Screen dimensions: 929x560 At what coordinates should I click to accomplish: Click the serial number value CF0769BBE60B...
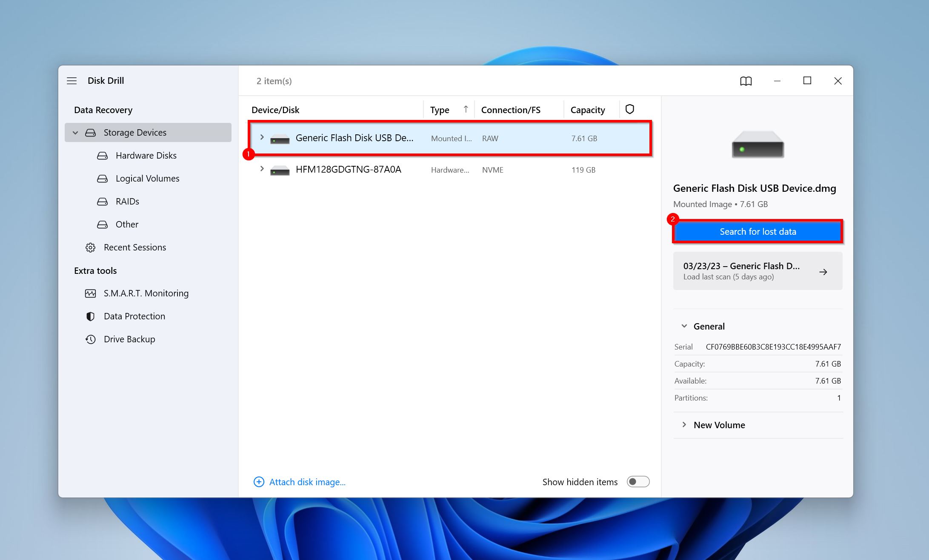pos(773,347)
